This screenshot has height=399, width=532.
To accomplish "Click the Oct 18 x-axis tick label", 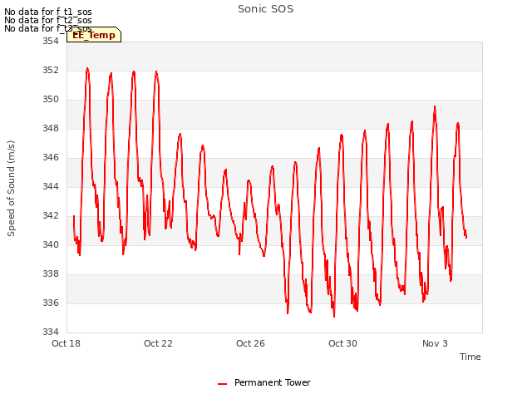I will pos(66,343).
